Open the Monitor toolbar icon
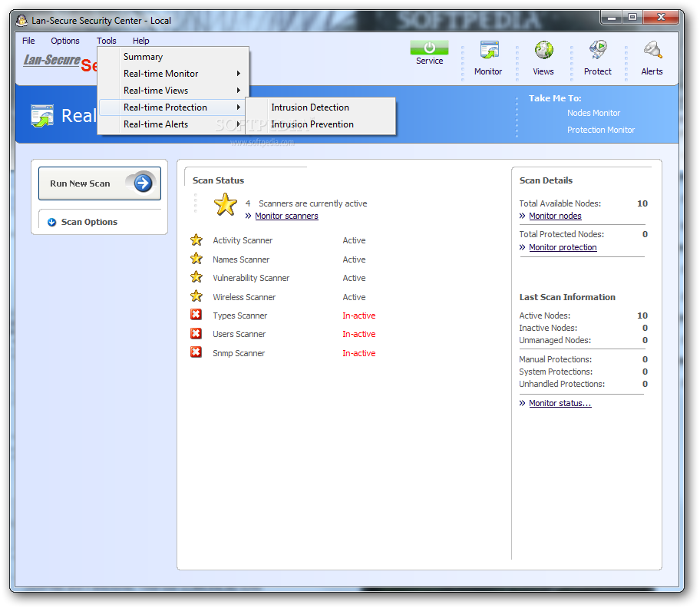 [489, 50]
